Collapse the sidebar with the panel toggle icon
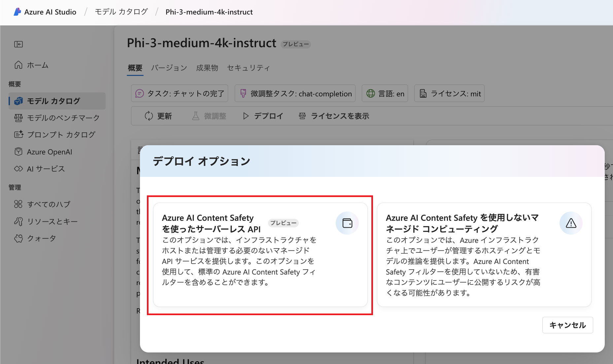The height and width of the screenshot is (364, 613). 18,44
